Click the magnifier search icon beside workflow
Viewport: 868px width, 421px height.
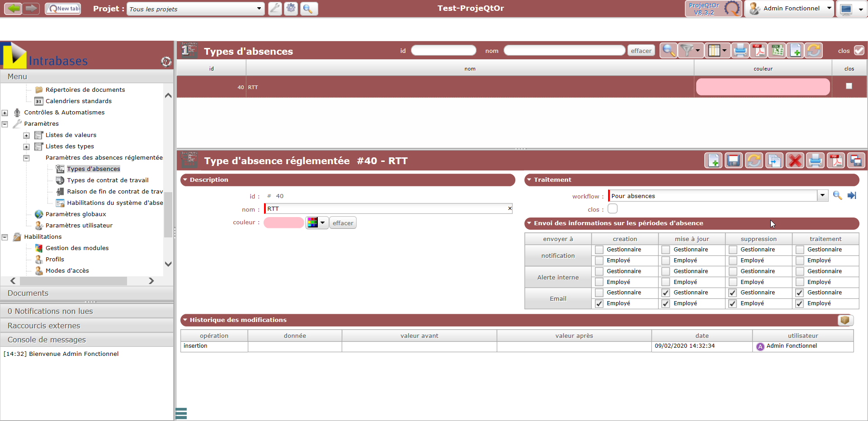pyautogui.click(x=837, y=195)
